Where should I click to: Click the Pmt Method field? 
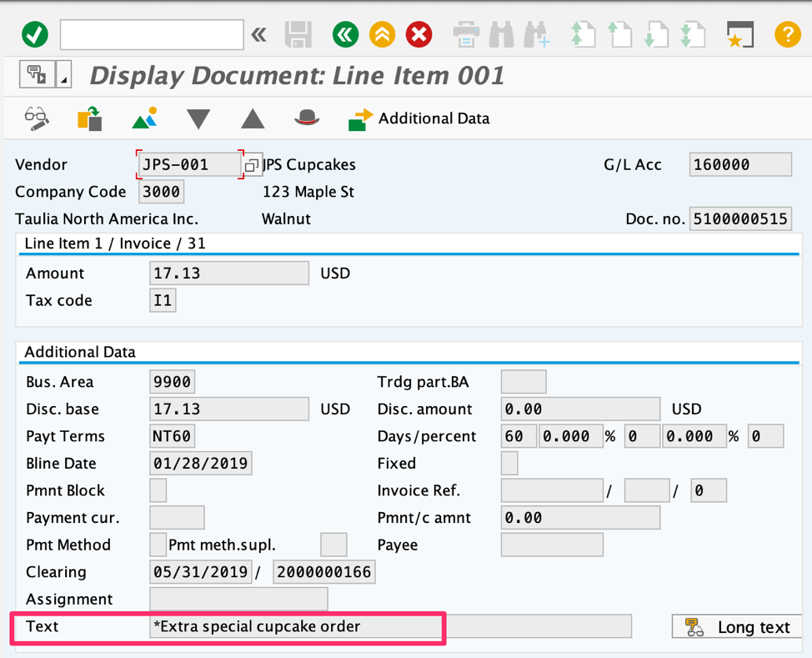click(158, 545)
